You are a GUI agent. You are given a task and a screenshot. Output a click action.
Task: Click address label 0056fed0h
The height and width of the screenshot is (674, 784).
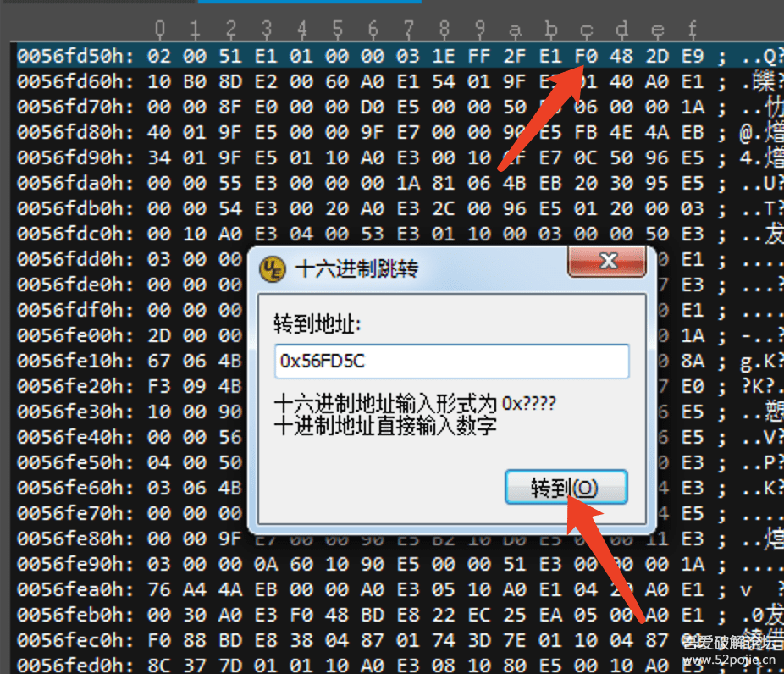[x=75, y=665]
